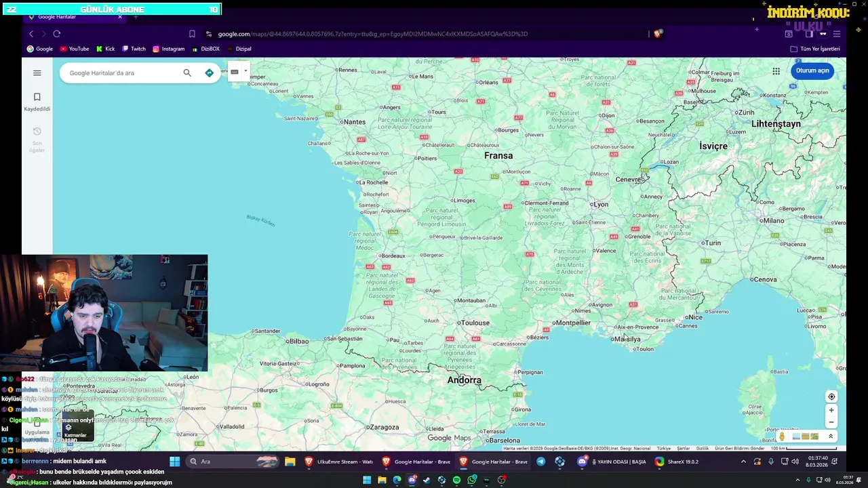Click the Şartlar link in map footer
The width and height of the screenshot is (868, 488).
(x=684, y=448)
